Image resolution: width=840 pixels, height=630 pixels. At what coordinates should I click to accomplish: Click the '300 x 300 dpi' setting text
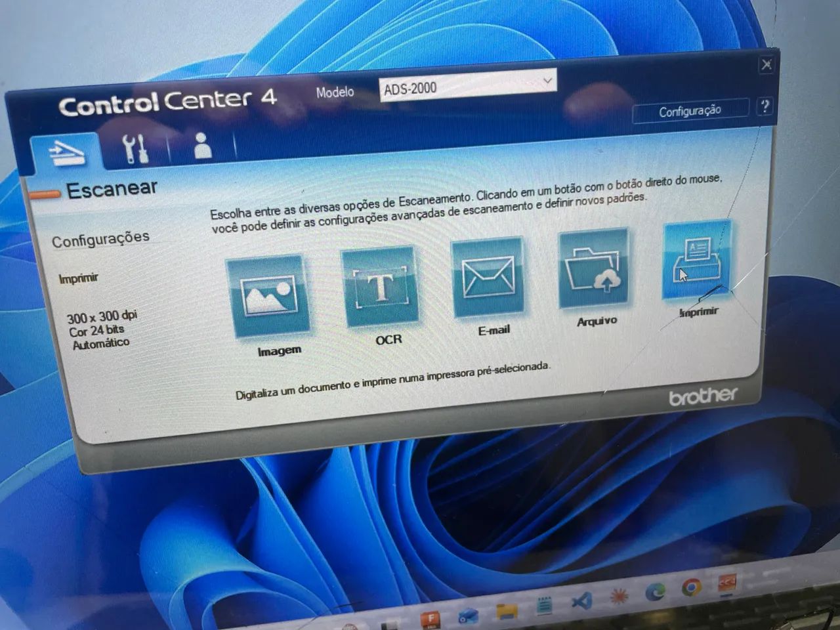point(102,317)
